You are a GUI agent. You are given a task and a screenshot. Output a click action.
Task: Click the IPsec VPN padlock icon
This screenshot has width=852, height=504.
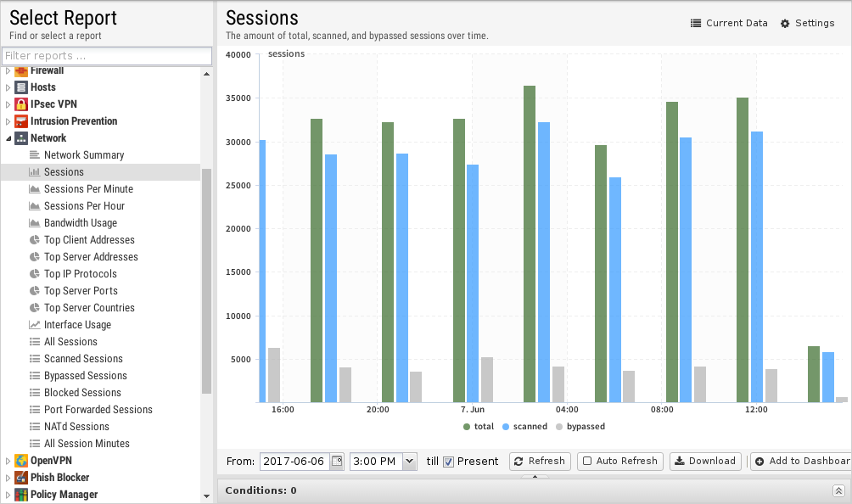[20, 104]
